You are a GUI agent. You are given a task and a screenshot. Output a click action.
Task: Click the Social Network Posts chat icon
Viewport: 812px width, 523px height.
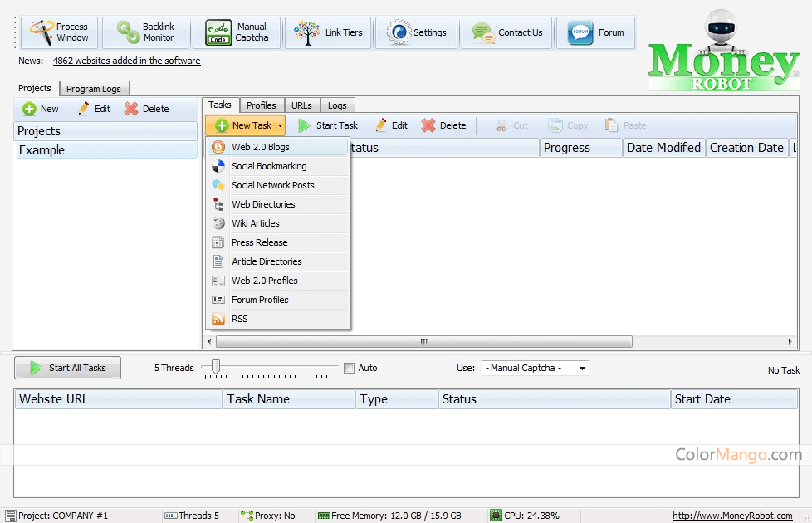(x=218, y=185)
